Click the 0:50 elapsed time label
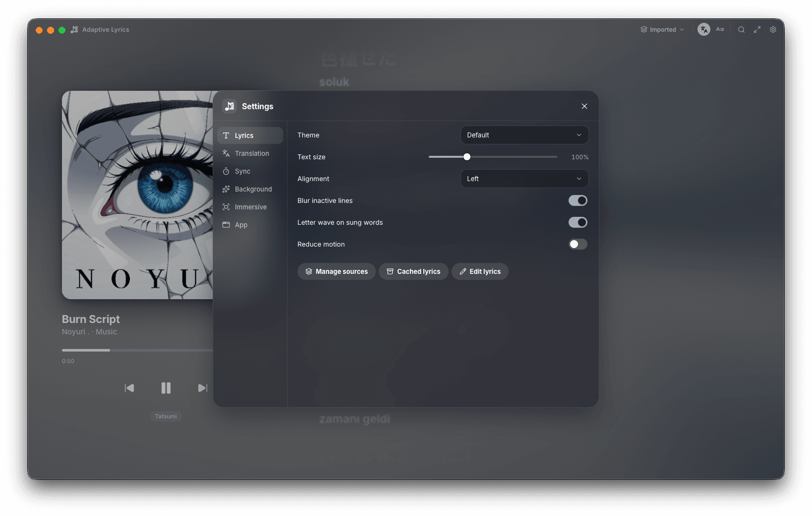The width and height of the screenshot is (812, 516). (68, 361)
